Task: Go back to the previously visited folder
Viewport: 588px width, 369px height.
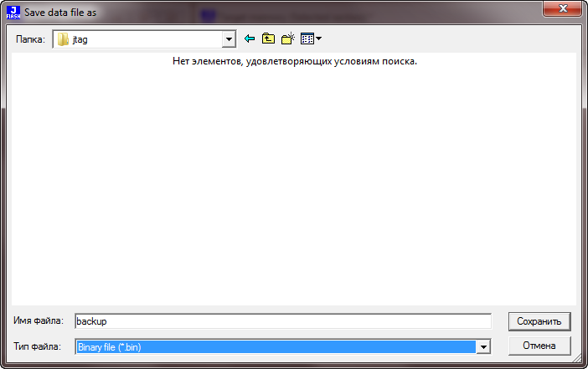Action: point(249,38)
